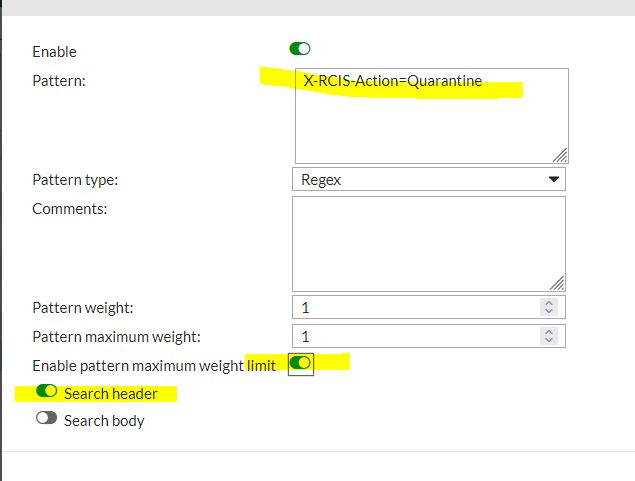
Task: Turn off the Search header toggle
Action: coord(46,392)
